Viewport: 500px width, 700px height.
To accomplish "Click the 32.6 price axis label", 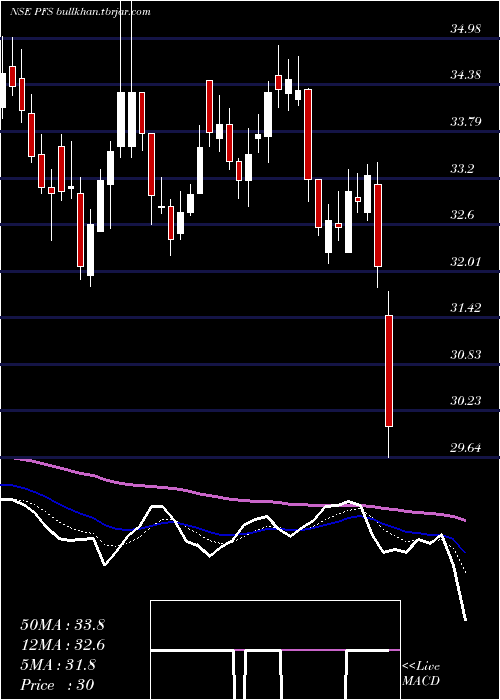I will (462, 215).
